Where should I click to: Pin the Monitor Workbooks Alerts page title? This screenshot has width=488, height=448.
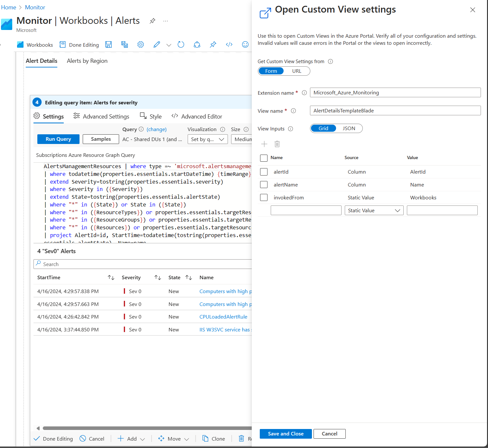(x=153, y=21)
